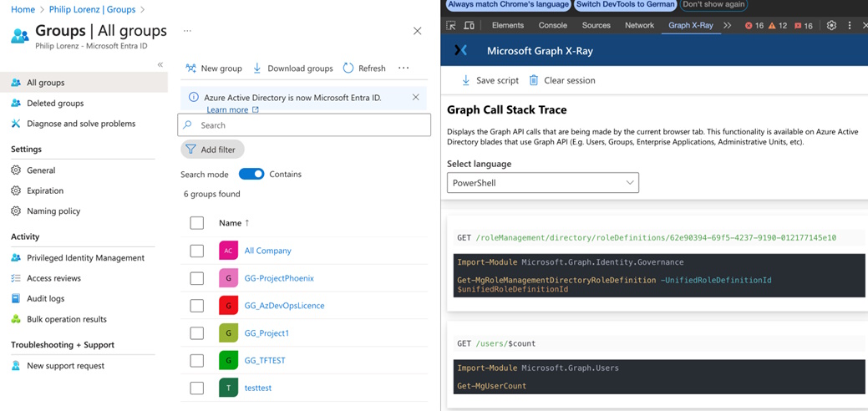
Task: Open the PowerShell language dropdown
Action: pos(542,183)
